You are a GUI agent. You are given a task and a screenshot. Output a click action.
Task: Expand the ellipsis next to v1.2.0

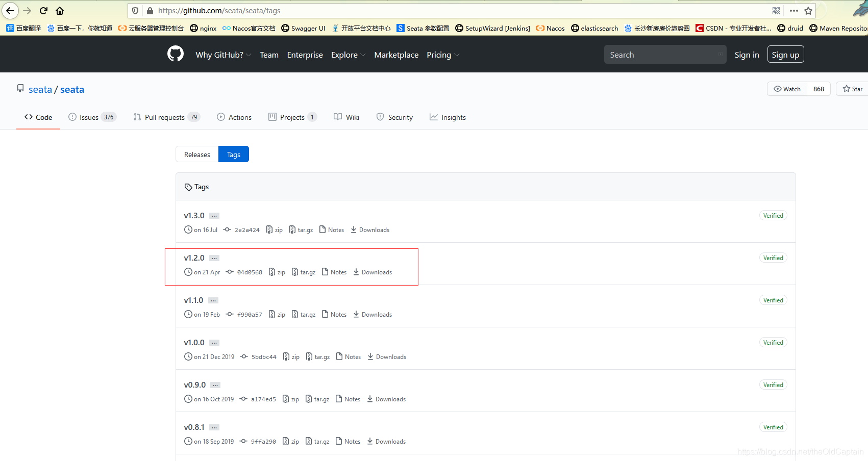(214, 258)
